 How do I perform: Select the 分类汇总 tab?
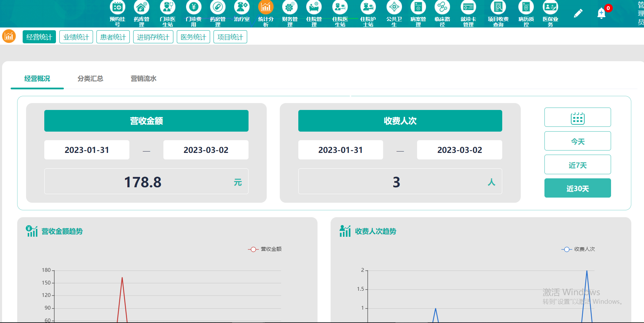click(x=90, y=79)
